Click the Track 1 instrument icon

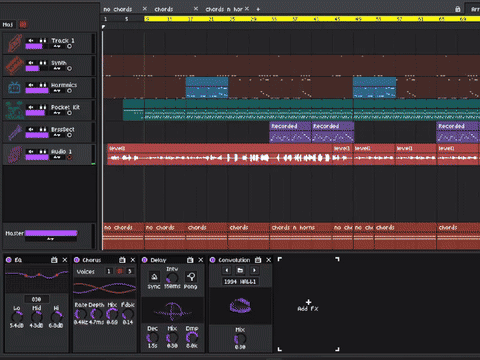point(15,43)
